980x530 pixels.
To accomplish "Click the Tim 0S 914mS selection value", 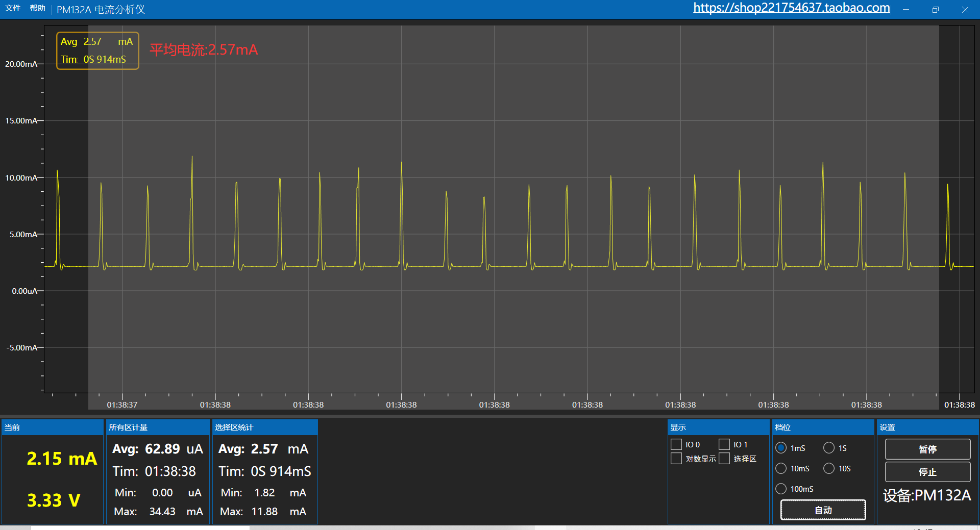I will (265, 471).
